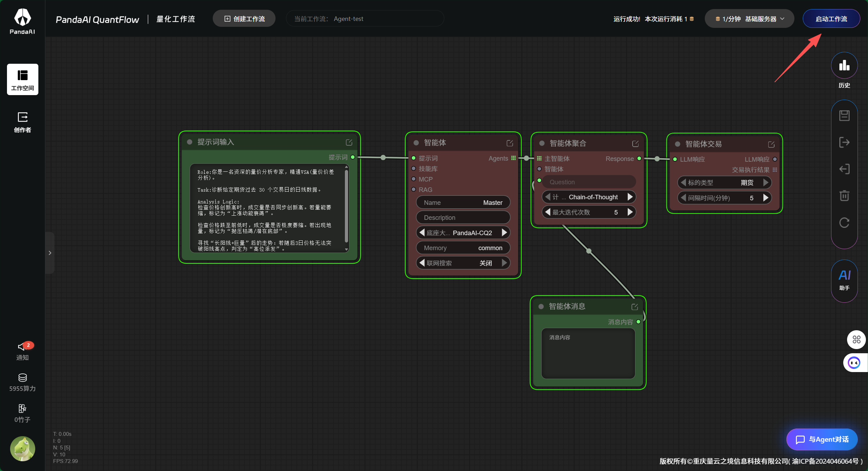Edit the 智能体消息 node via its pencil icon
Screen dimensions: 868x471
(634, 307)
